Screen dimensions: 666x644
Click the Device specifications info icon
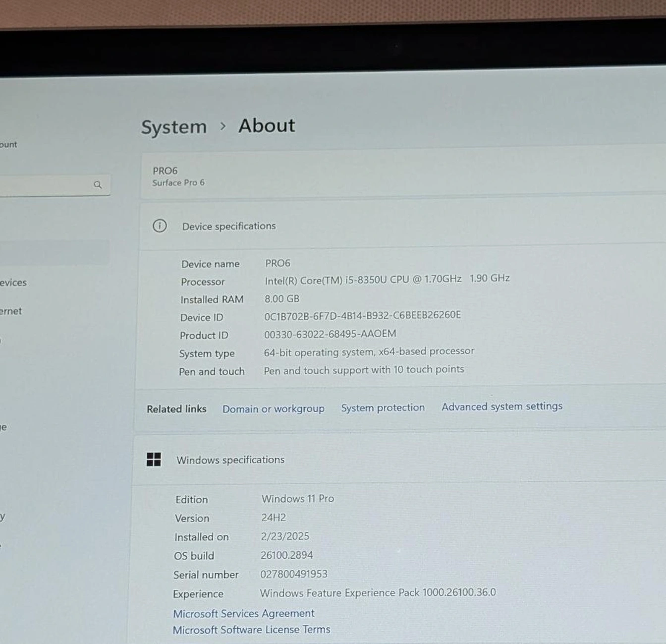pyautogui.click(x=160, y=226)
